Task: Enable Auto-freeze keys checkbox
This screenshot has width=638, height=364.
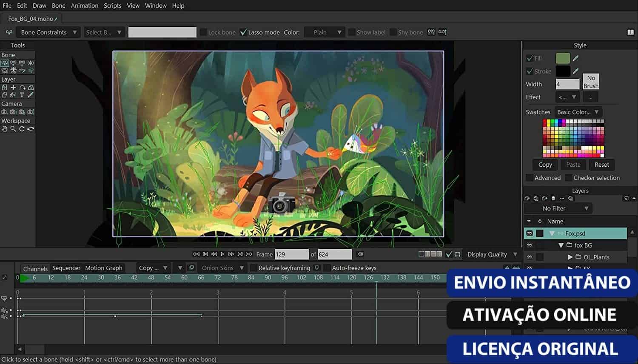Action: click(327, 268)
